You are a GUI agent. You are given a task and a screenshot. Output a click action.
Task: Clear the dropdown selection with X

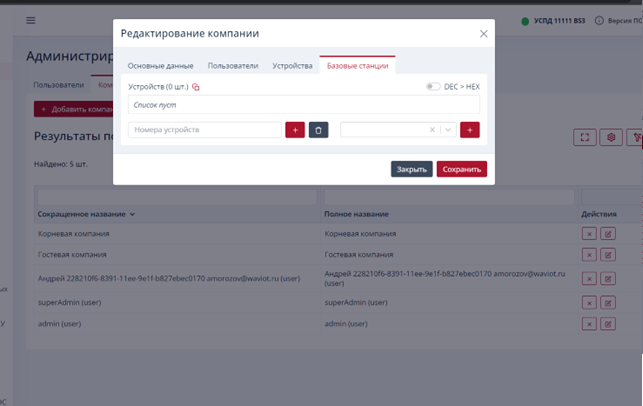point(432,130)
